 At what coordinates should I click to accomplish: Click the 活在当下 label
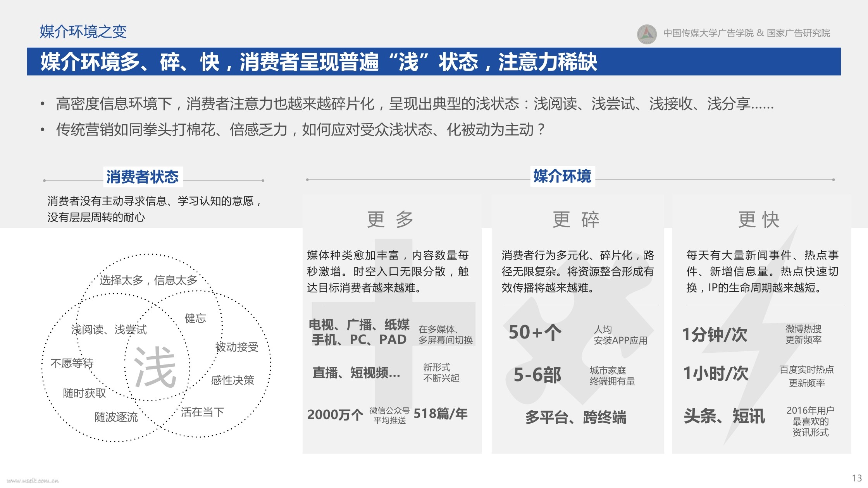click(x=202, y=412)
